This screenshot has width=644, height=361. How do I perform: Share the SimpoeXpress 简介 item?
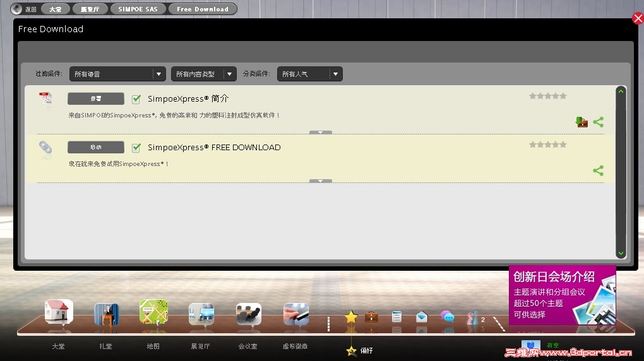(x=599, y=122)
